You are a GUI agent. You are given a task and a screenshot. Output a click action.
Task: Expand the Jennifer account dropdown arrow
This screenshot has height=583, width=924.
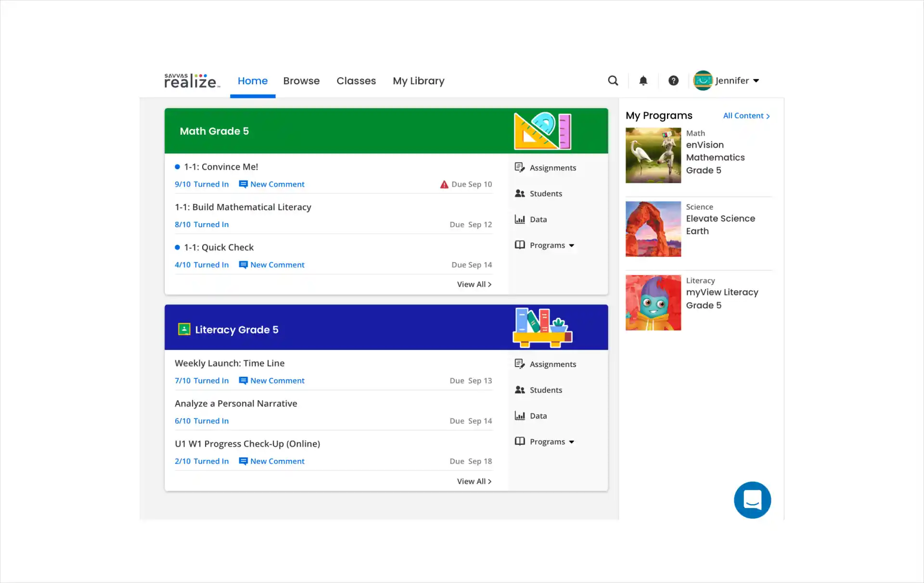tap(756, 81)
